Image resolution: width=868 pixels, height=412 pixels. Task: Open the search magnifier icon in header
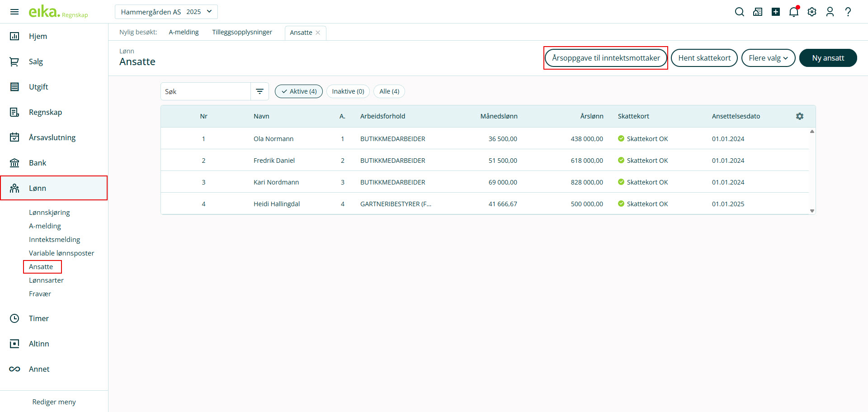pyautogui.click(x=739, y=12)
